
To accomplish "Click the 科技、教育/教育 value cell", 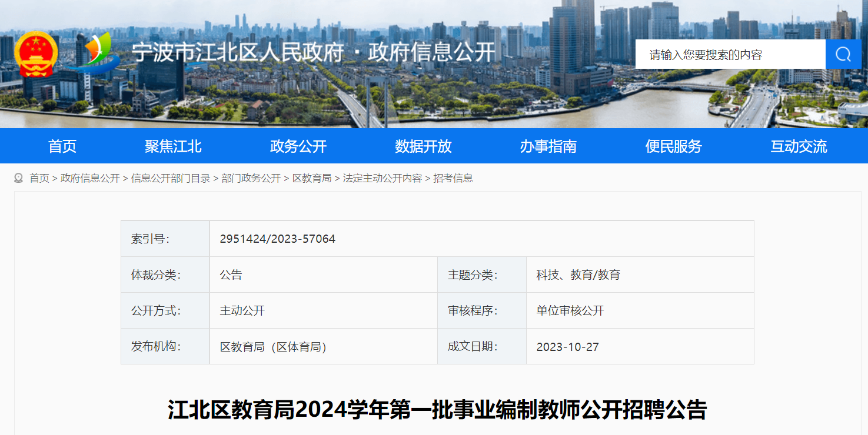I will click(640, 275).
